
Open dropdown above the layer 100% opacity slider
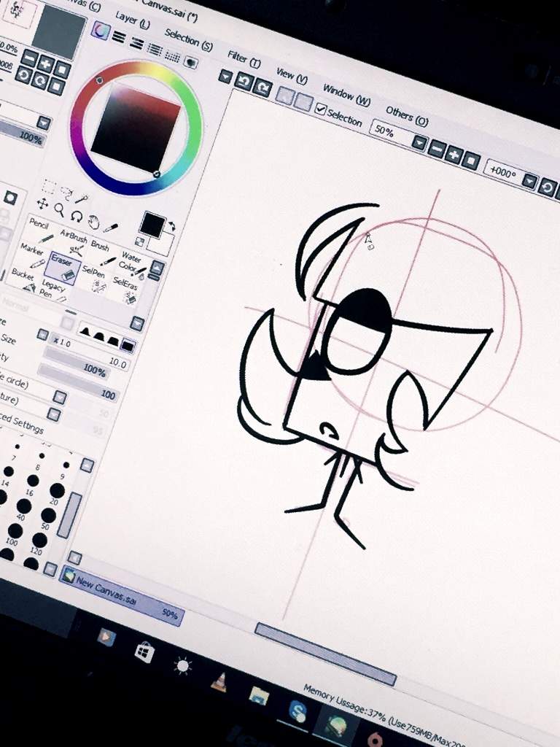coord(44,123)
